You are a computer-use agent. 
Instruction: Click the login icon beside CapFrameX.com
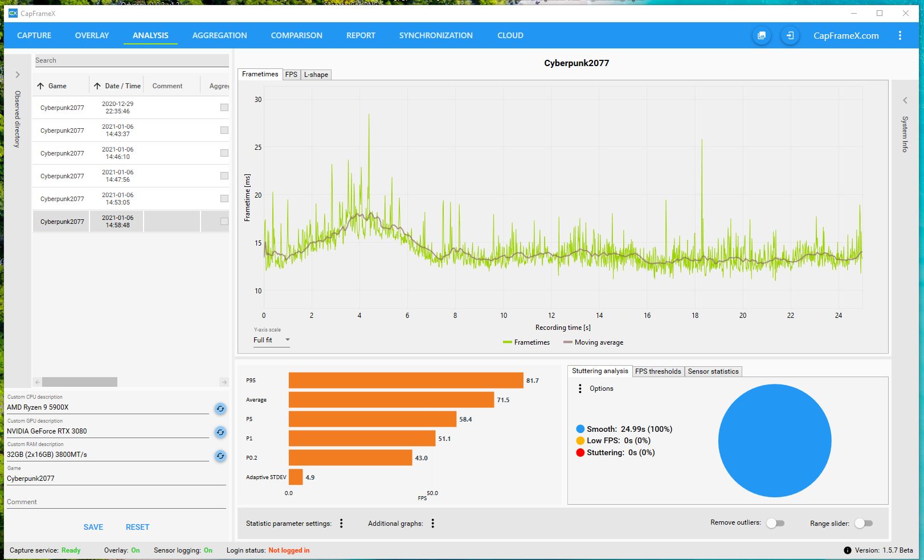coord(790,35)
